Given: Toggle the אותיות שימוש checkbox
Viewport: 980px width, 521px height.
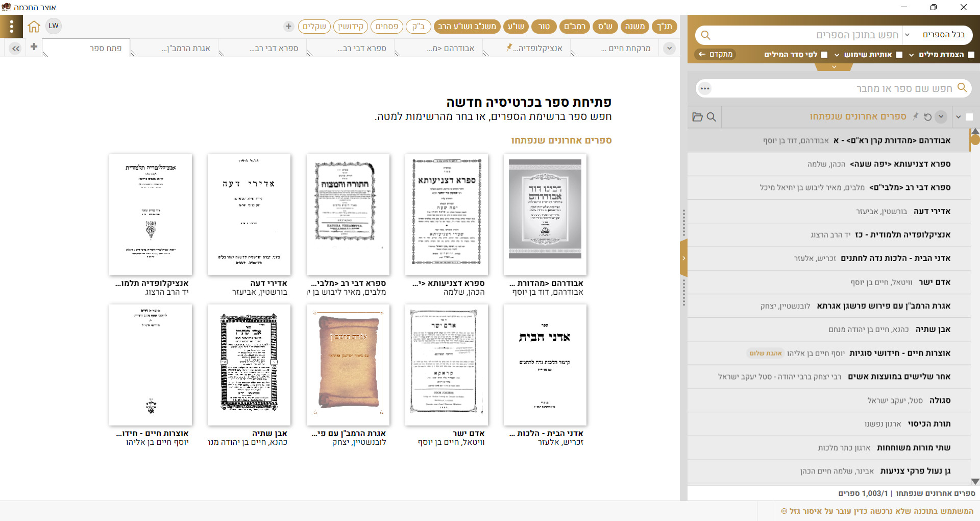Looking at the screenshot, I should [899, 55].
